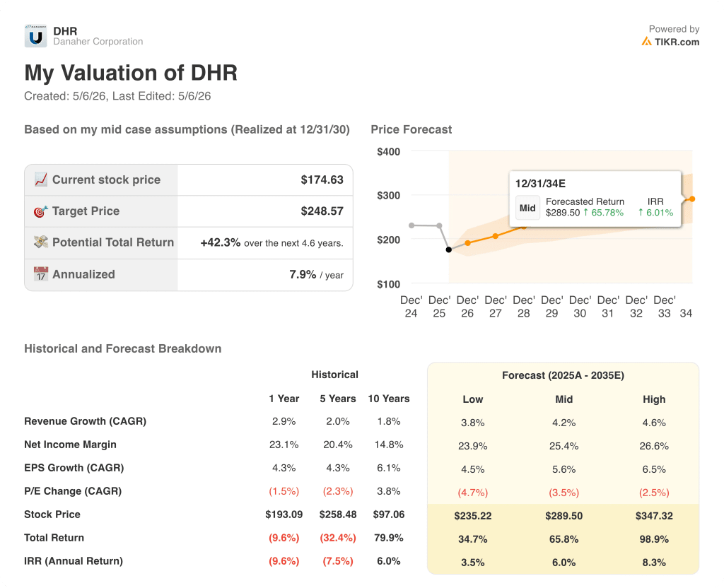The image size is (724, 588).
Task: Click the green 6.01% IRR value
Action: (655, 213)
